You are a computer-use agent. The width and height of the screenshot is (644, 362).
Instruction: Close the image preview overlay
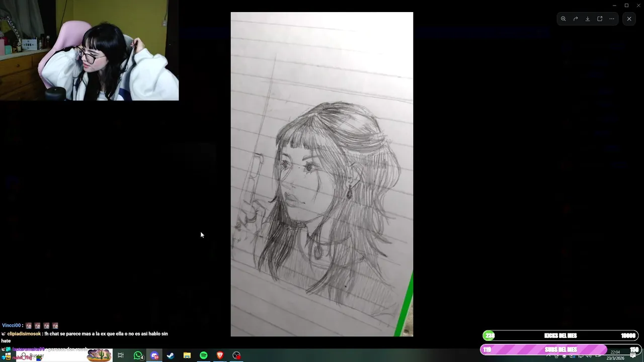click(x=629, y=19)
